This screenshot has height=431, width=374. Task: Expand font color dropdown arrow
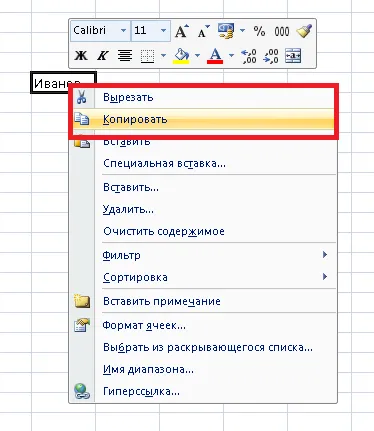tap(231, 55)
